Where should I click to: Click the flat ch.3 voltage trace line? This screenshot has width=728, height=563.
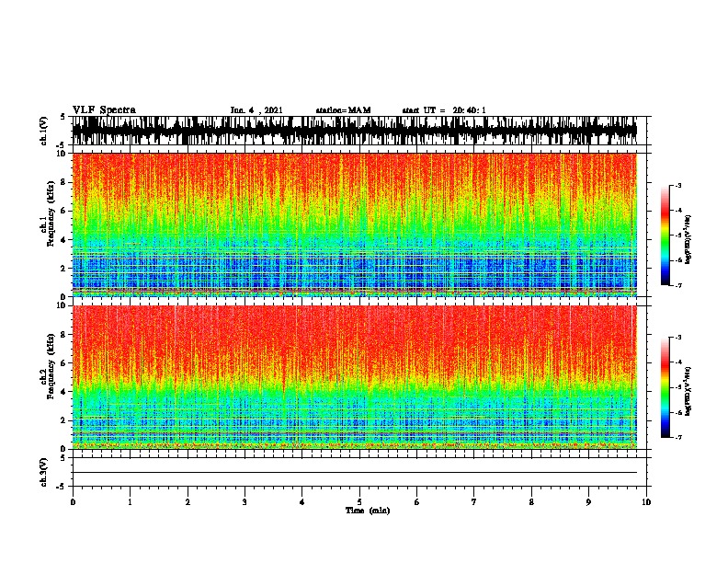355,473
